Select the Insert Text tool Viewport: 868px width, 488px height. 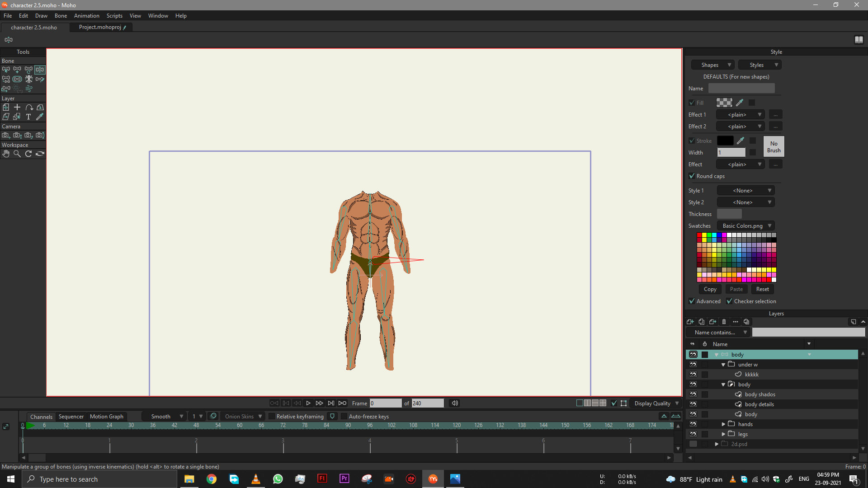28,117
